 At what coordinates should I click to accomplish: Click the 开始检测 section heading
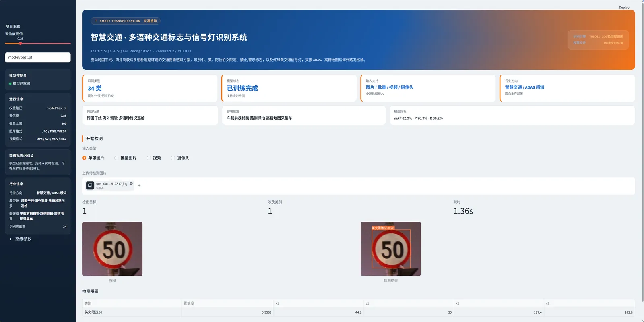[x=94, y=139]
